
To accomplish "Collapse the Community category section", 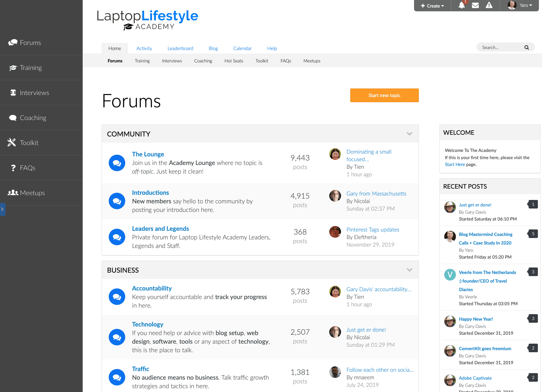I will (410, 134).
